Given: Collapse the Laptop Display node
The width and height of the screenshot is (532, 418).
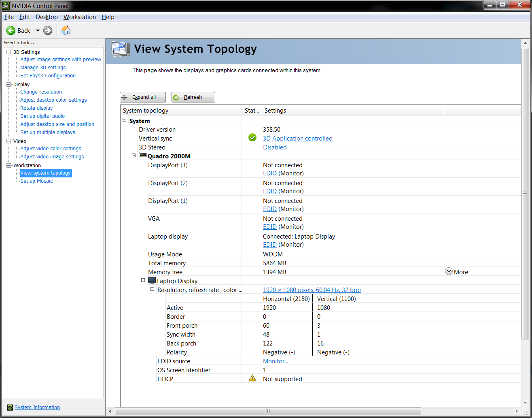Looking at the screenshot, I should point(143,280).
